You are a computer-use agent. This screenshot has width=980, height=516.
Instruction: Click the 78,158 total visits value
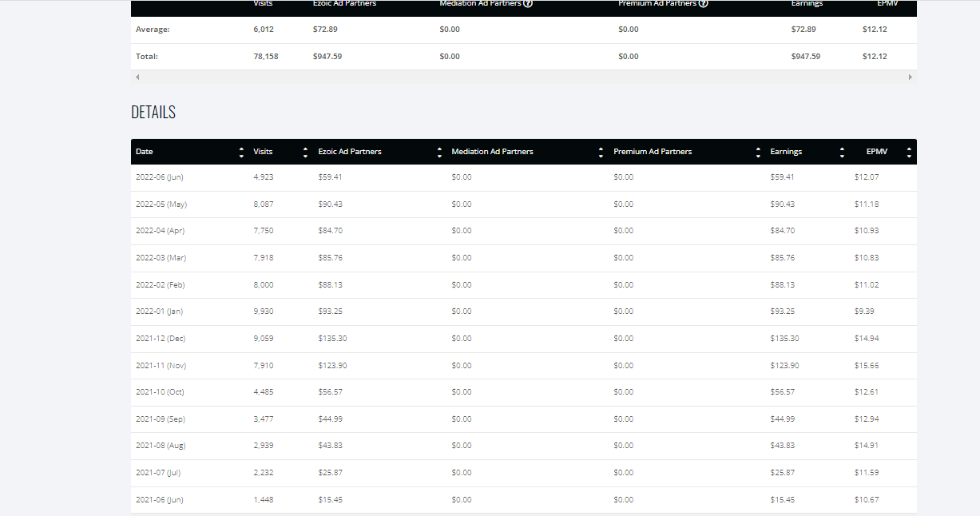click(x=265, y=57)
